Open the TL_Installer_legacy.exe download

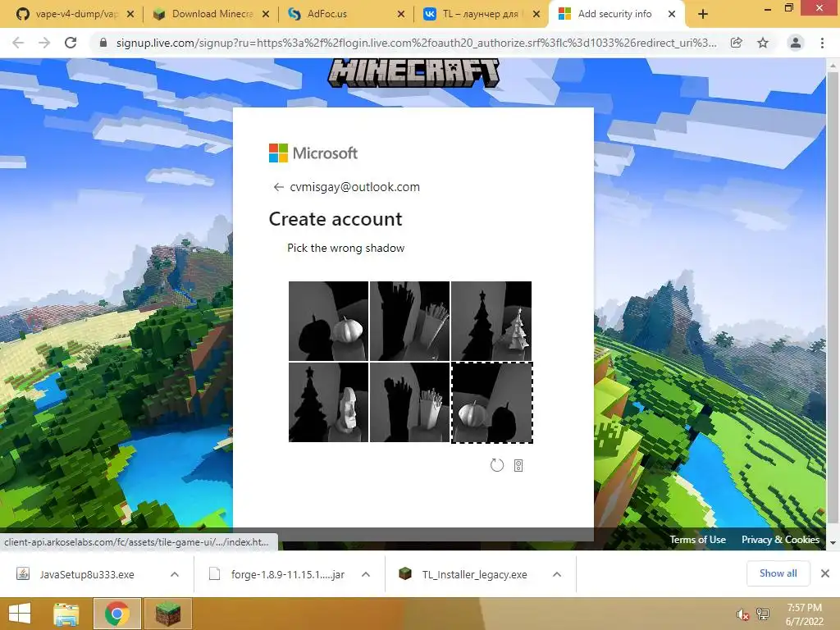466,574
